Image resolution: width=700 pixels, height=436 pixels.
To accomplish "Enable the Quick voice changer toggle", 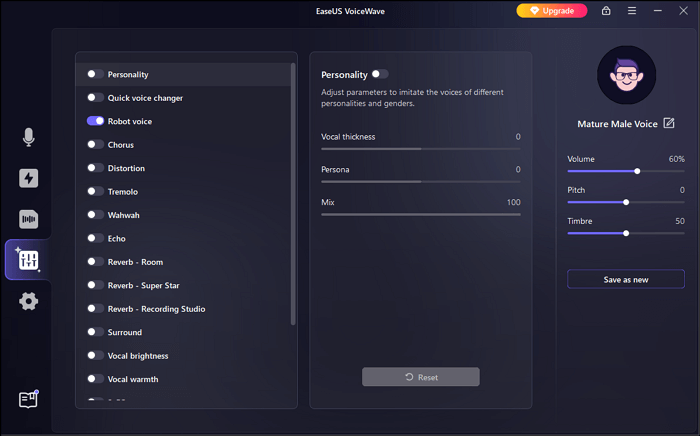I will [x=95, y=97].
